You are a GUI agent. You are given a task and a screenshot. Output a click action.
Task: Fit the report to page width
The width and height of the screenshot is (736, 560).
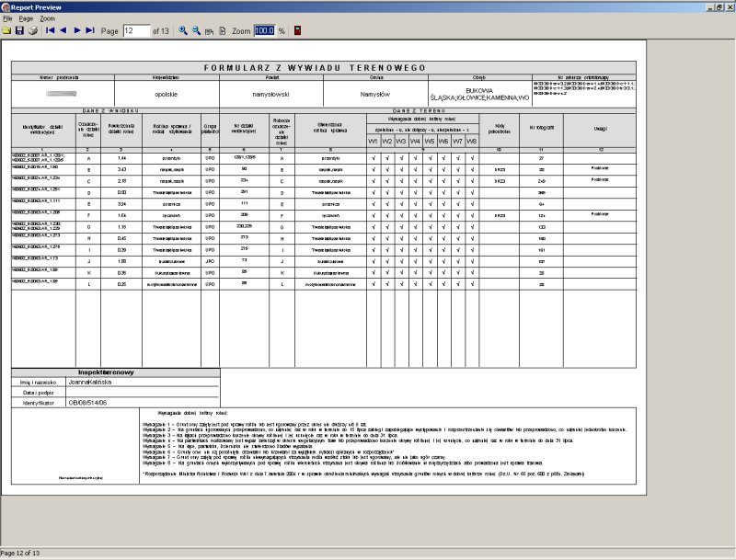pos(210,31)
